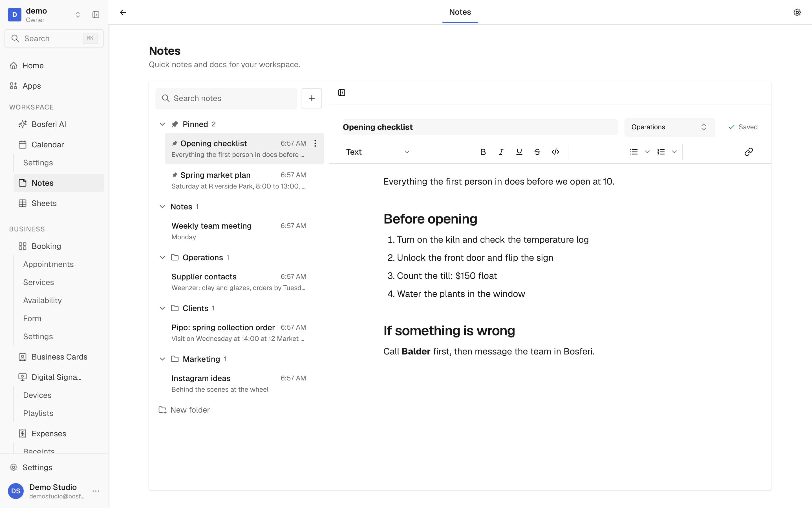Open the Operations folder selector
Screen dimensions: 812x508
click(x=669, y=127)
